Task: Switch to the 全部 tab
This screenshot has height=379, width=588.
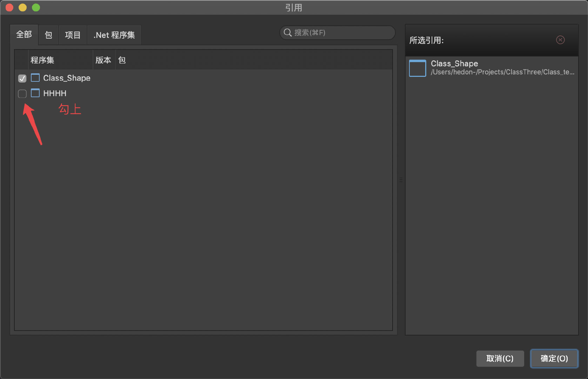Action: 24,35
